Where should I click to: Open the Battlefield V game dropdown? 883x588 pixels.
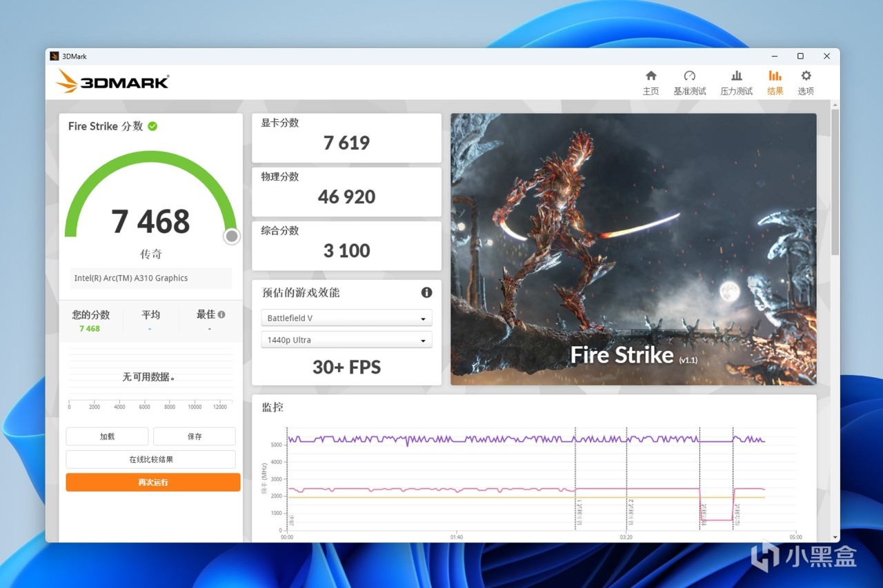pyautogui.click(x=346, y=318)
